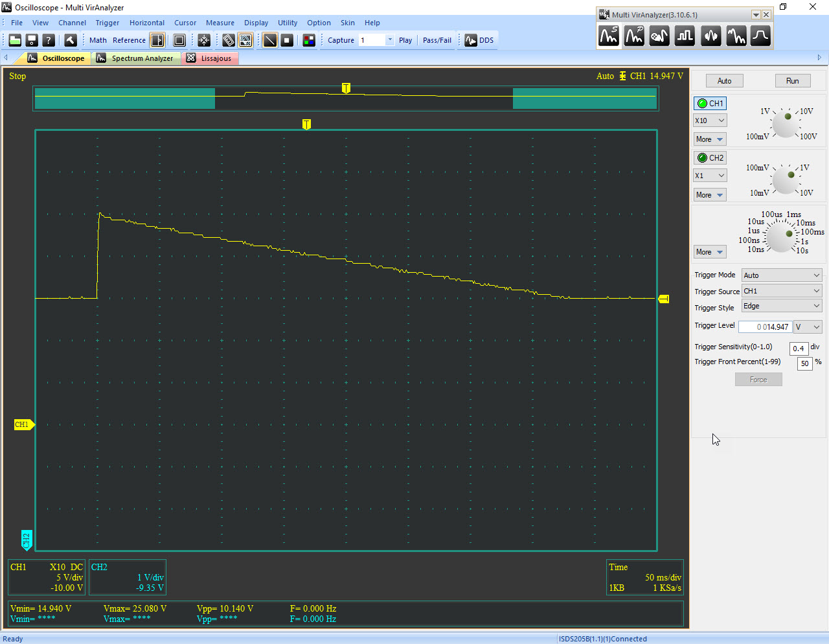Viewport: 829px width, 644px height.
Task: Select the diagonal line draw mode icon
Action: (270, 40)
